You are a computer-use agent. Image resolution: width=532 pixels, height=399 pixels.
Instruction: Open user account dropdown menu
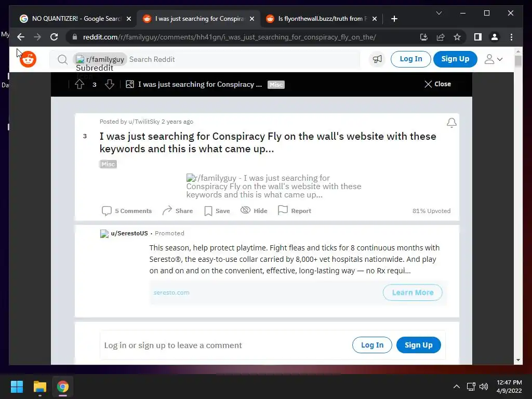(x=494, y=59)
